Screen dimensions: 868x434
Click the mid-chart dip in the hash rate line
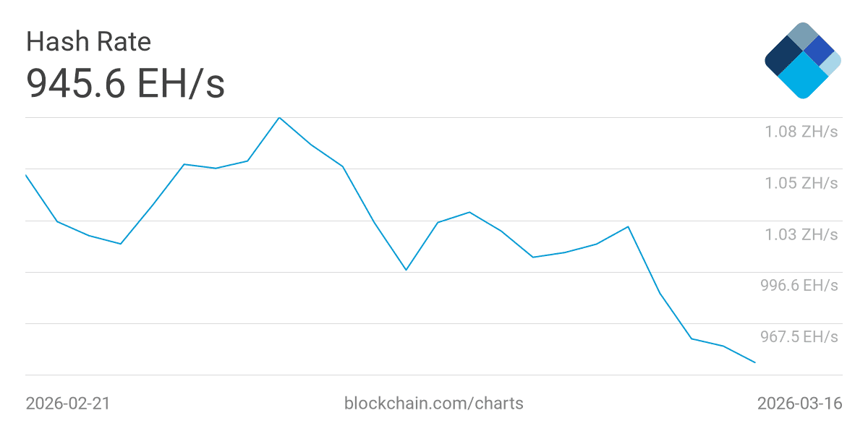(x=406, y=270)
